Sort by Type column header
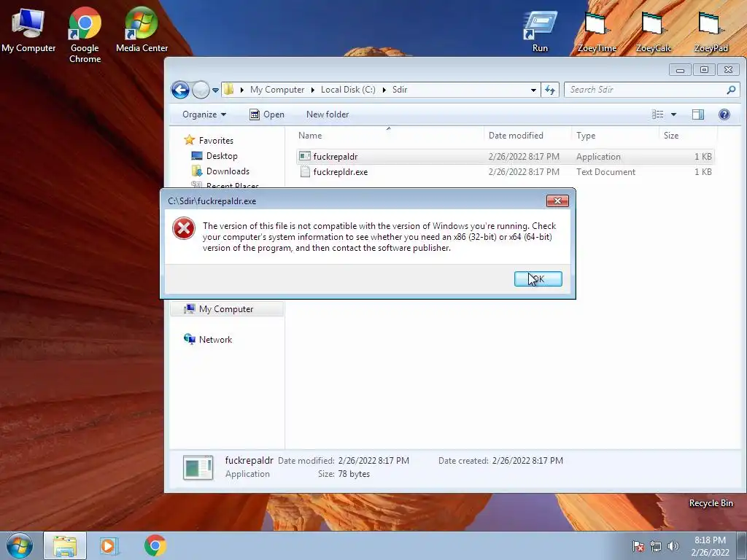 point(615,135)
